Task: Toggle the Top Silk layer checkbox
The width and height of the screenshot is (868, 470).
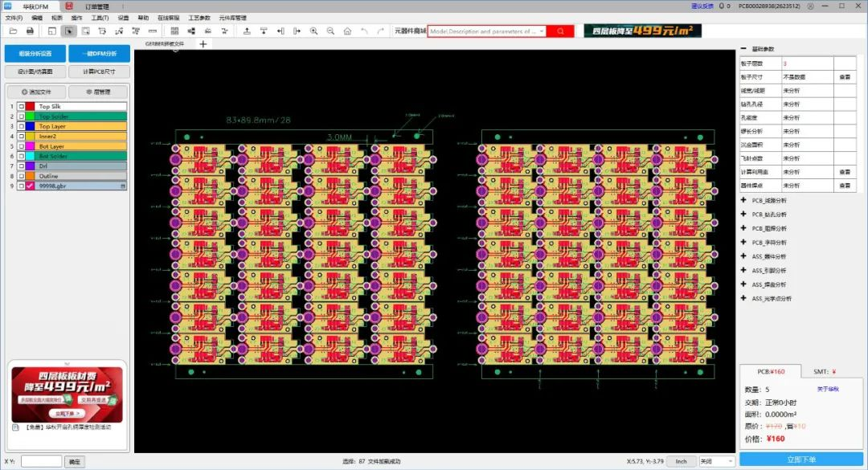Action: tap(20, 106)
